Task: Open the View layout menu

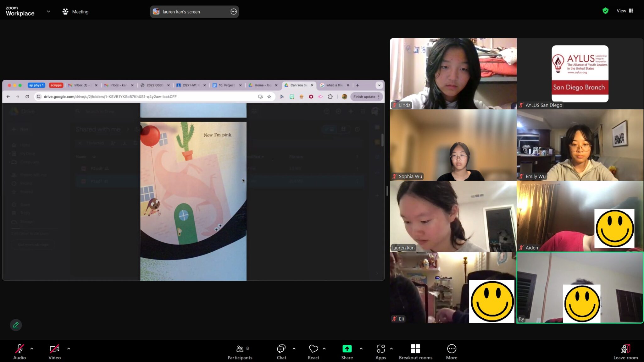Action: pos(625,11)
